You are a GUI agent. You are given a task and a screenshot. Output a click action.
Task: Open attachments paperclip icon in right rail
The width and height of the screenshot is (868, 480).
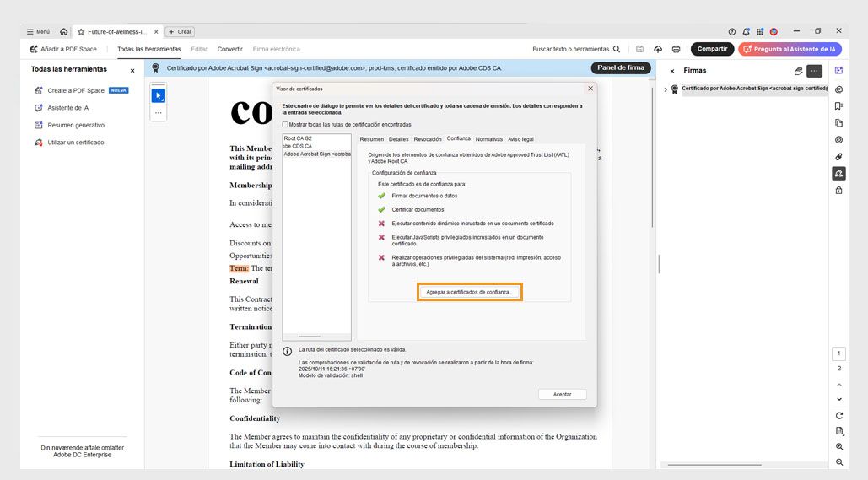838,157
